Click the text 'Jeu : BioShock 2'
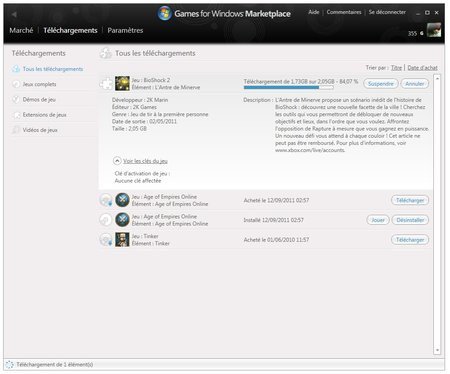The image size is (450, 374). click(x=151, y=80)
